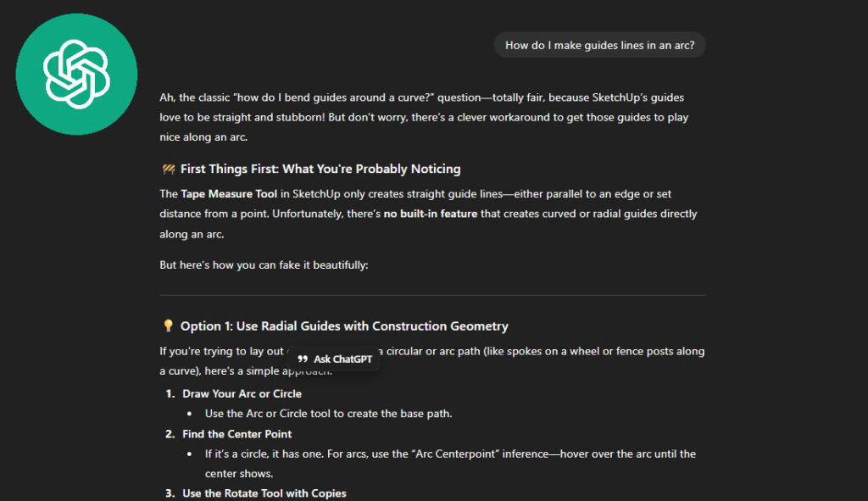Click the Ask ChatGPT floating toolbar
Screen dimensions: 868x501
[335, 359]
